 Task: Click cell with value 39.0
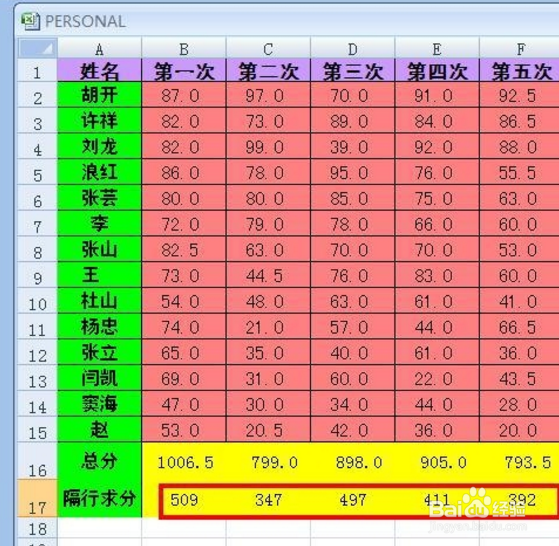click(x=353, y=146)
